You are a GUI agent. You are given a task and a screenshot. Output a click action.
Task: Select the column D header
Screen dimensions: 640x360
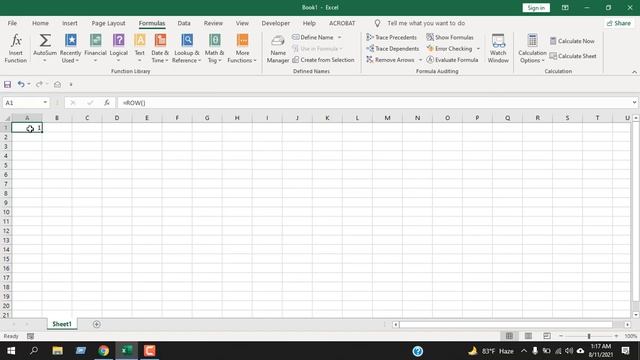(117, 118)
